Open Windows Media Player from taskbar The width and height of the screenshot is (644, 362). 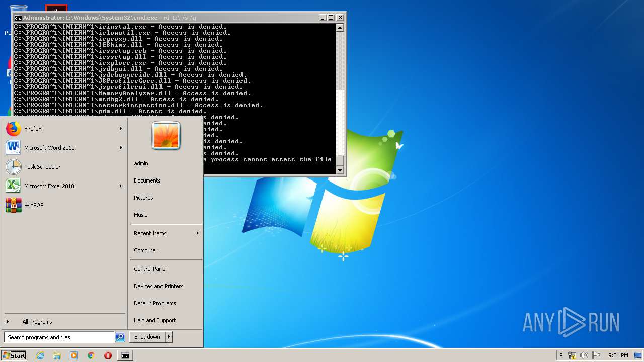(74, 355)
